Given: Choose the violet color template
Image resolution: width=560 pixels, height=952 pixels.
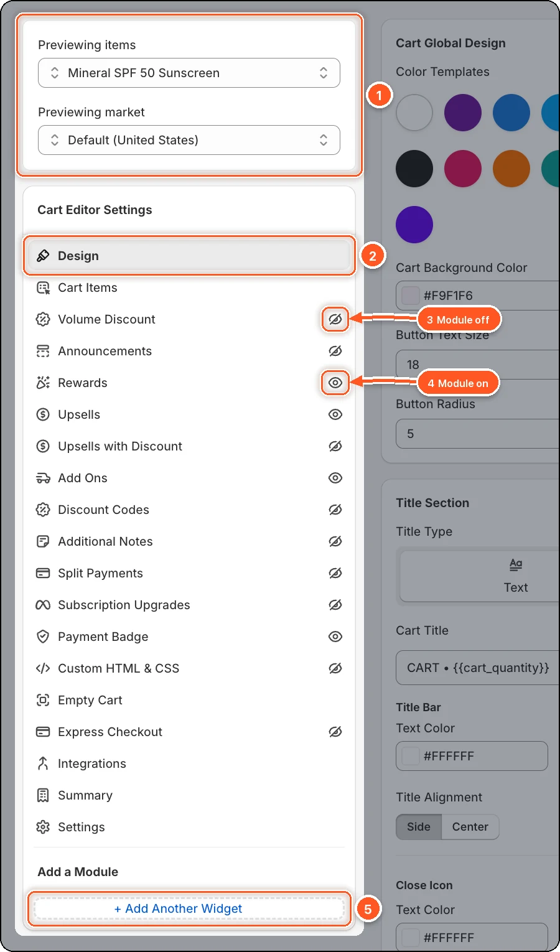Looking at the screenshot, I should point(414,225).
